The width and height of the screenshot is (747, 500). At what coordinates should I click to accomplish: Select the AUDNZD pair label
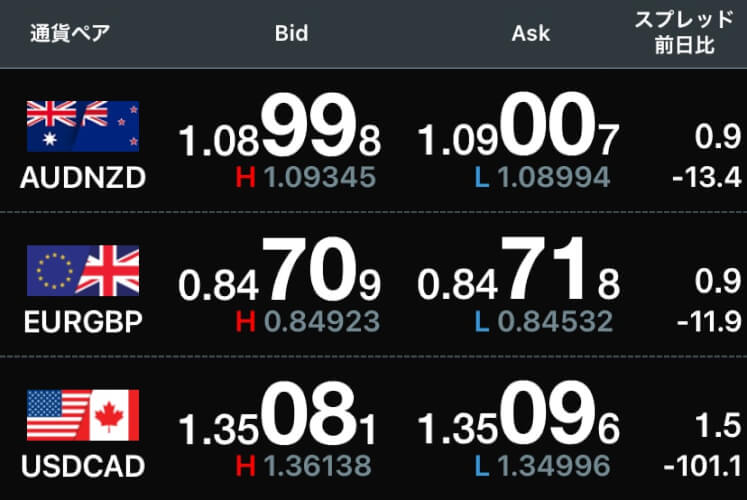[82, 178]
